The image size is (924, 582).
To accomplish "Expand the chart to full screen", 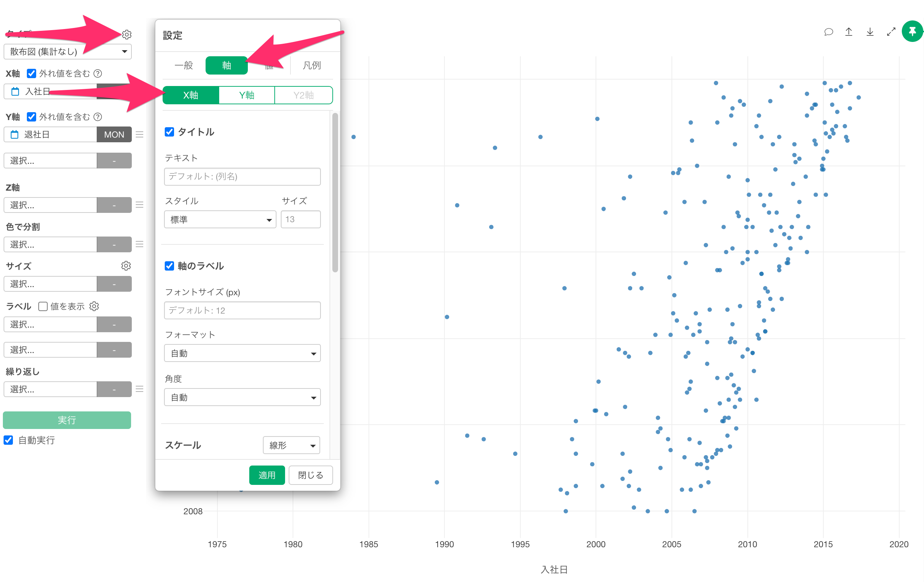I will 891,32.
